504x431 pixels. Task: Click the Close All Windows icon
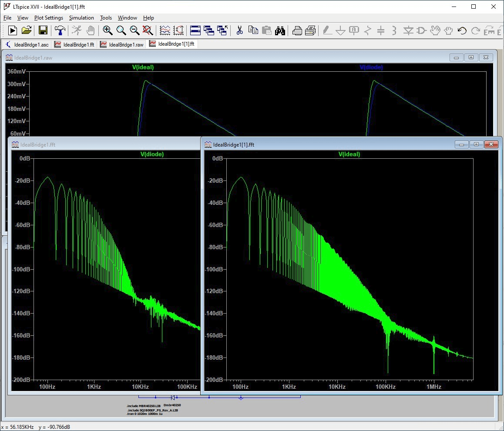[x=222, y=30]
